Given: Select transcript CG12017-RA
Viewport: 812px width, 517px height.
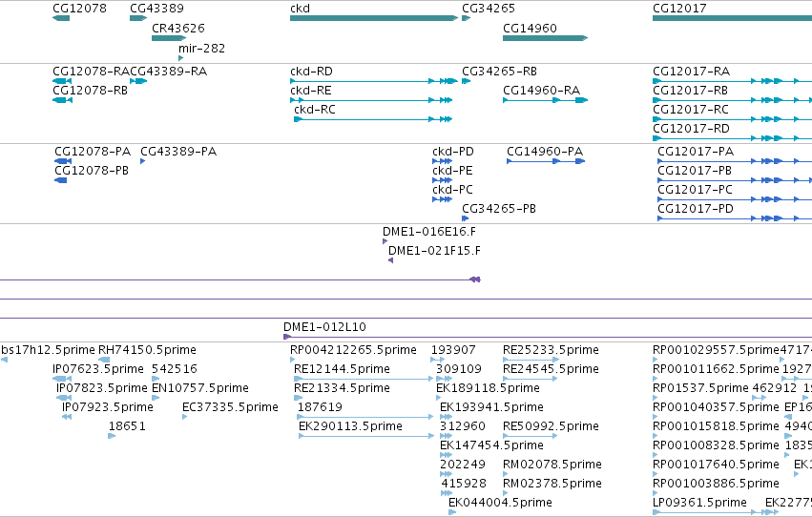Looking at the screenshot, I should coord(692,72).
